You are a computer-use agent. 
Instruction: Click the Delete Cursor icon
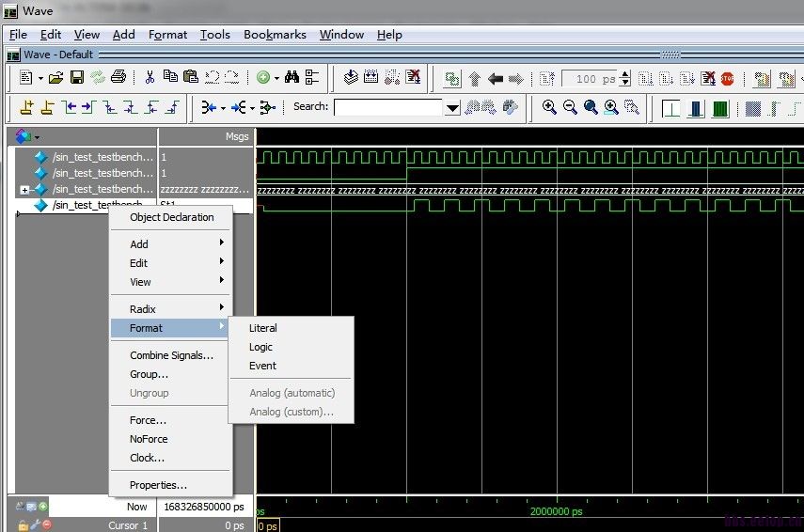(48, 107)
